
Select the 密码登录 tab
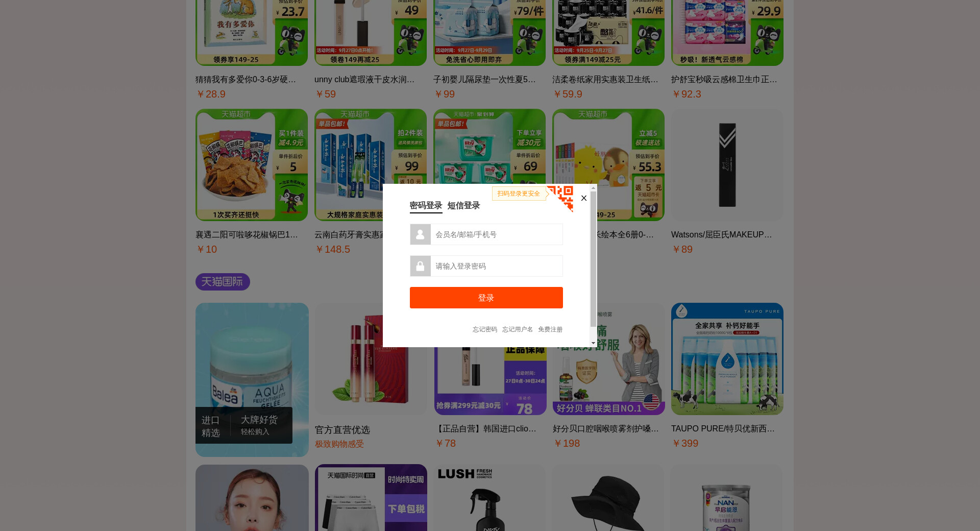[x=426, y=205]
